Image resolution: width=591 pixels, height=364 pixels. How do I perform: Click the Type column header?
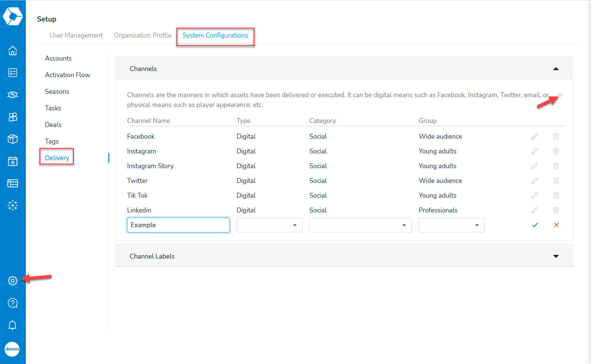click(x=243, y=121)
